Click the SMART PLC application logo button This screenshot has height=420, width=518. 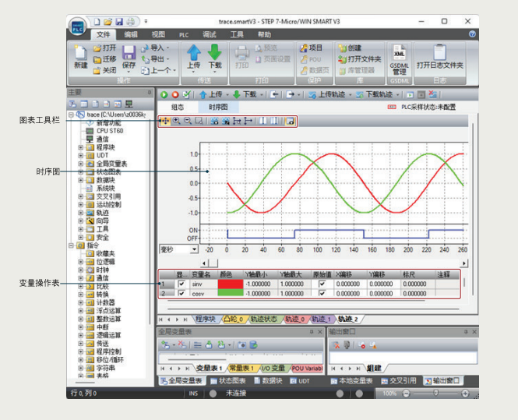pyautogui.click(x=78, y=26)
